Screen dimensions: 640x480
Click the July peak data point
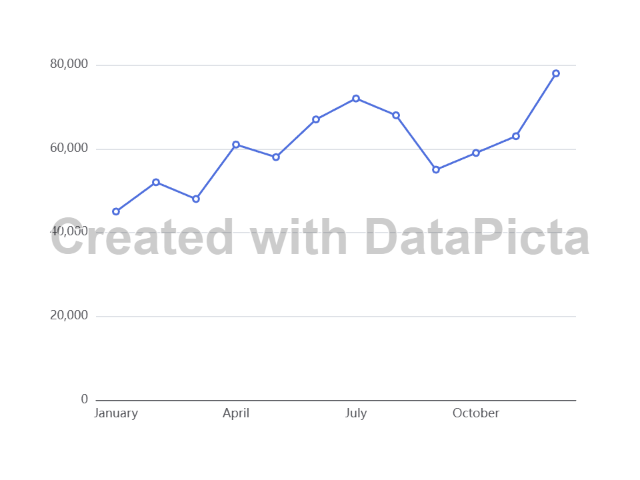356,98
